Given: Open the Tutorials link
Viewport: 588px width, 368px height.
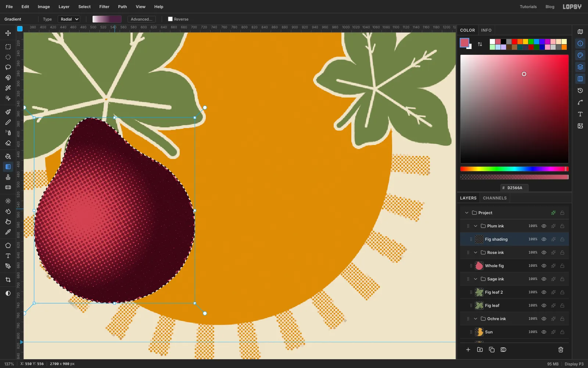Looking at the screenshot, I should [x=528, y=7].
